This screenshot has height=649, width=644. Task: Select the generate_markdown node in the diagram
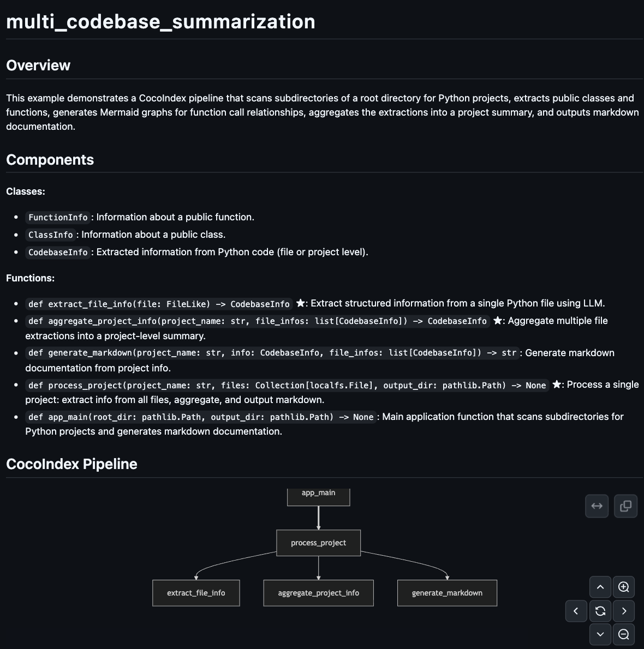(447, 593)
